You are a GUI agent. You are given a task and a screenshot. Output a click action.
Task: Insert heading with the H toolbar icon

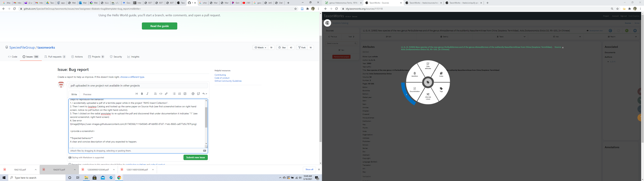(137, 94)
